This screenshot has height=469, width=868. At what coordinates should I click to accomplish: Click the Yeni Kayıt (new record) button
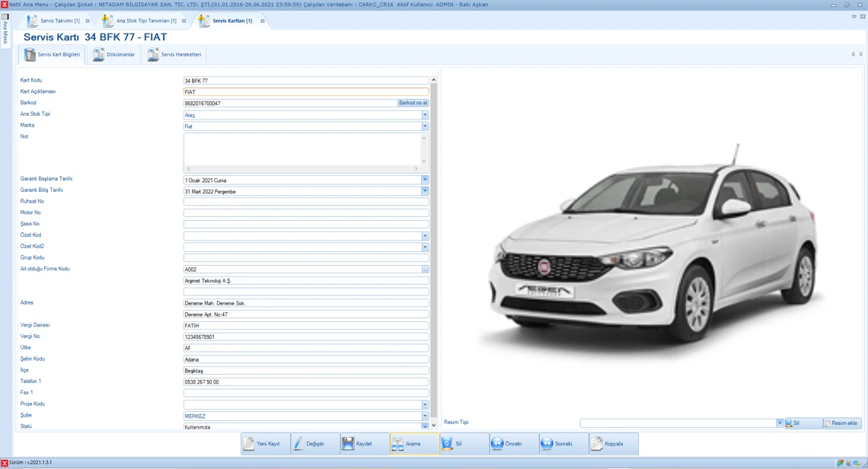click(266, 444)
